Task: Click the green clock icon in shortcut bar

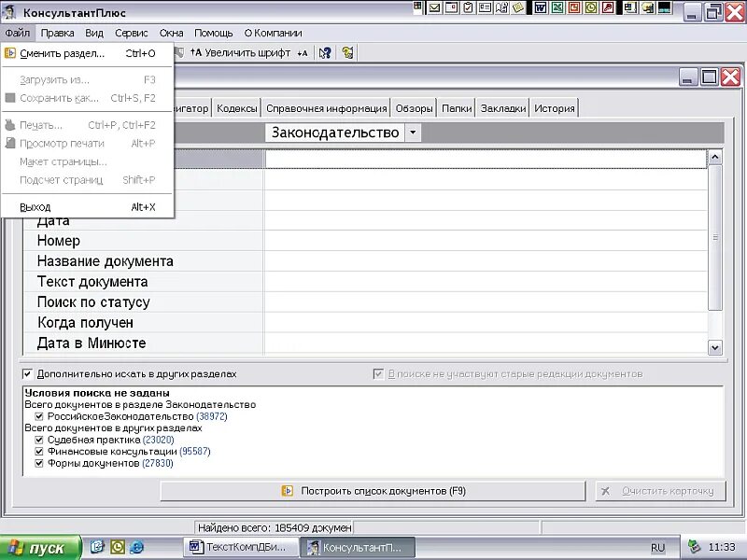Action: pyautogui.click(x=591, y=7)
